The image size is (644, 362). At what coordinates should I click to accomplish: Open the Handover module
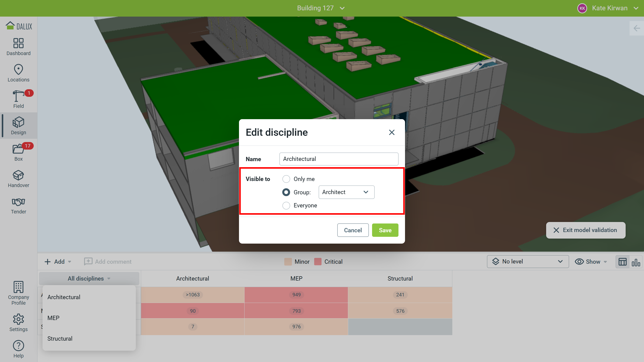pos(18,179)
